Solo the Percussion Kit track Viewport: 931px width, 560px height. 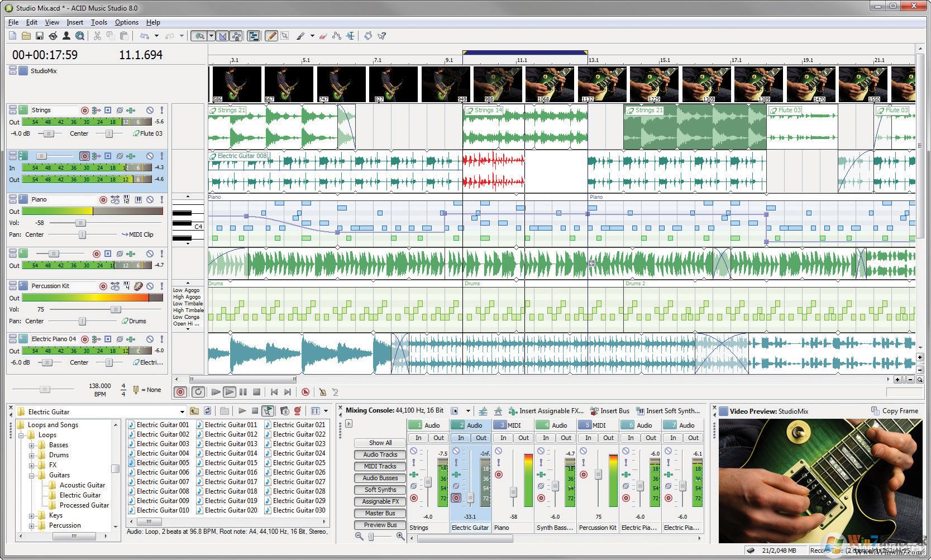pos(162,286)
